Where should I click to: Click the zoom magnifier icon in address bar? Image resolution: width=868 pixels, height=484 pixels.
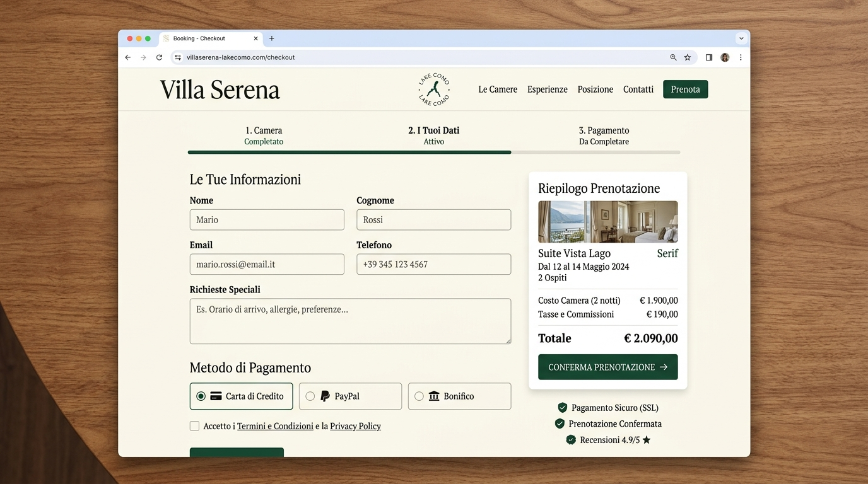(673, 57)
